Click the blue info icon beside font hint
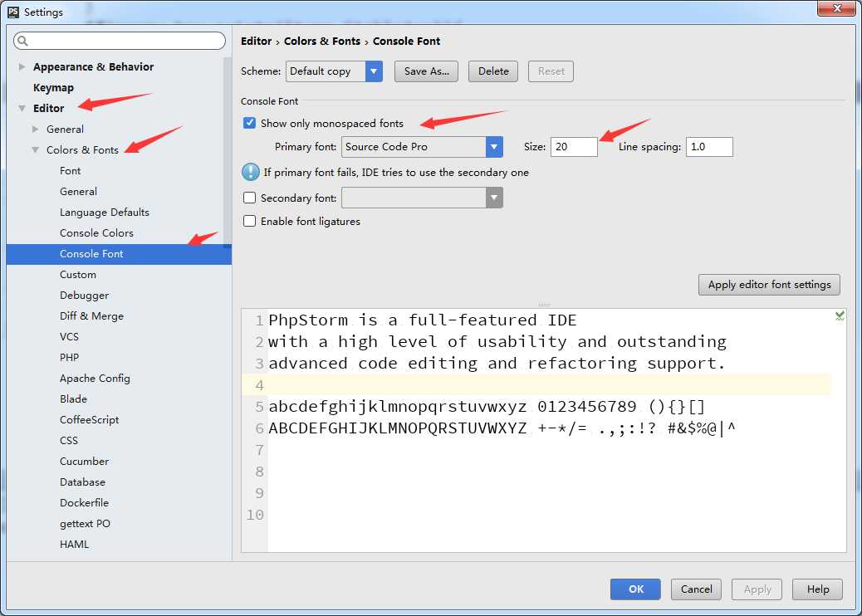The image size is (862, 616). (251, 172)
